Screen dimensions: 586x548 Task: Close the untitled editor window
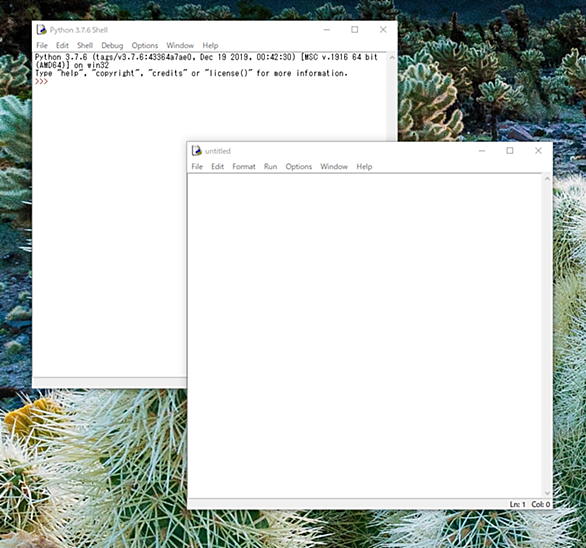tap(538, 151)
